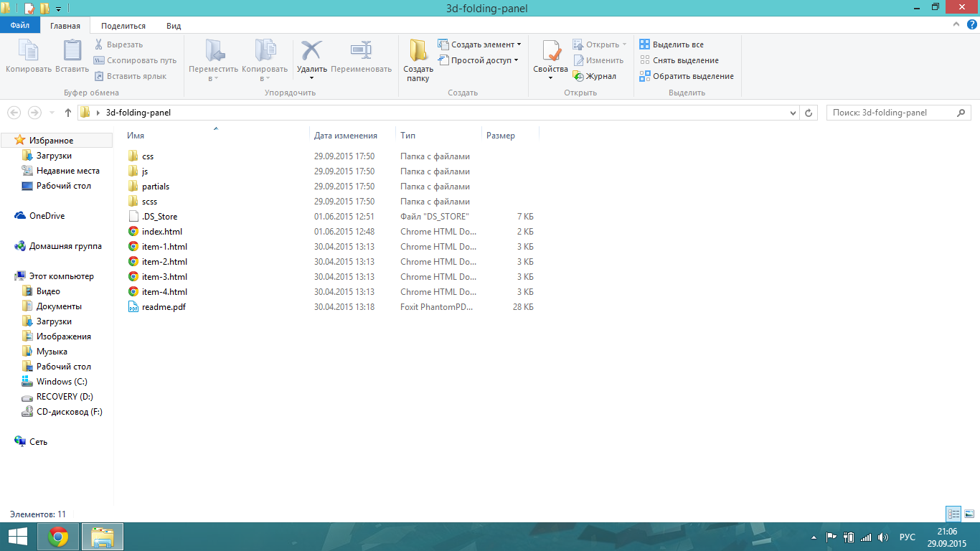Viewport: 980px width, 551px height.
Task: Select the item-4.html file
Action: point(164,292)
